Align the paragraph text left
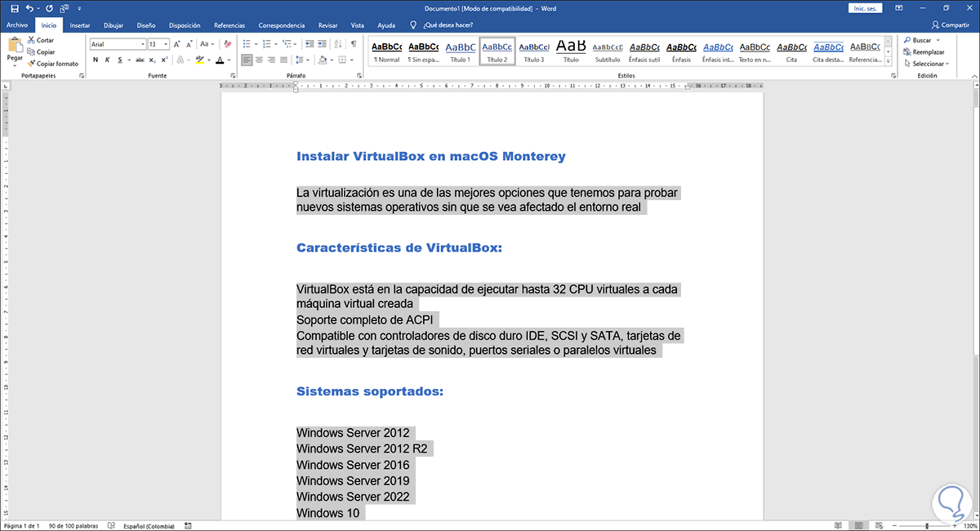 click(x=248, y=60)
